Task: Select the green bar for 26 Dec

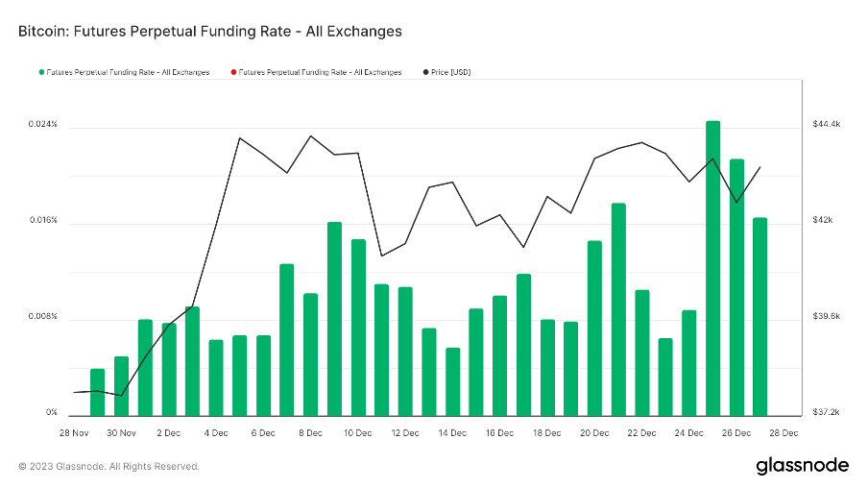Action: pyautogui.click(x=736, y=287)
